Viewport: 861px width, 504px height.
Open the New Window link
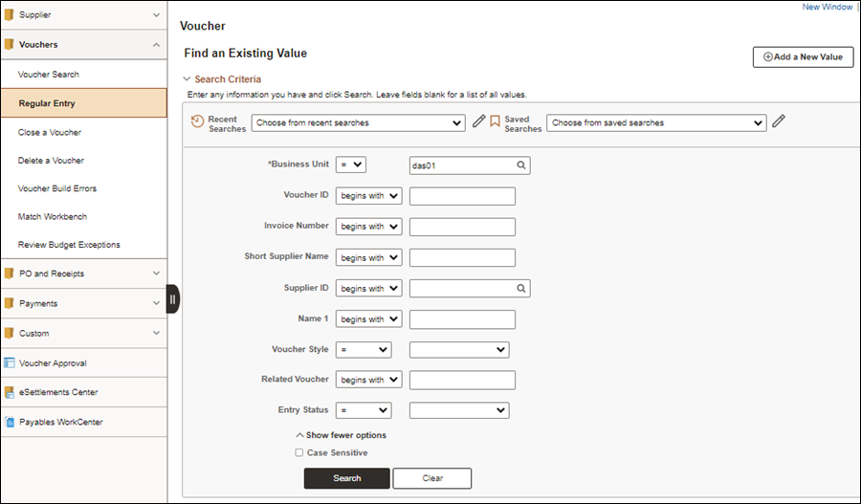coord(827,7)
